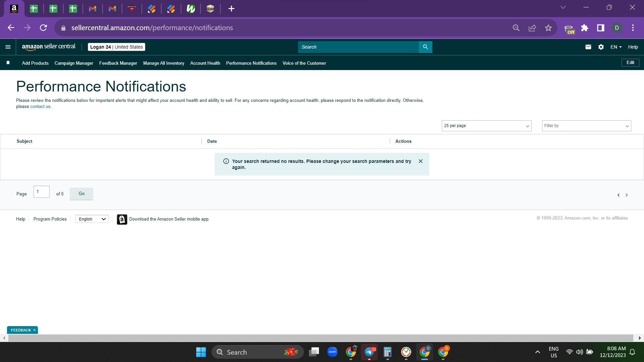Open Feedback Manager from the favorites bar
Image resolution: width=644 pixels, height=362 pixels.
118,63
